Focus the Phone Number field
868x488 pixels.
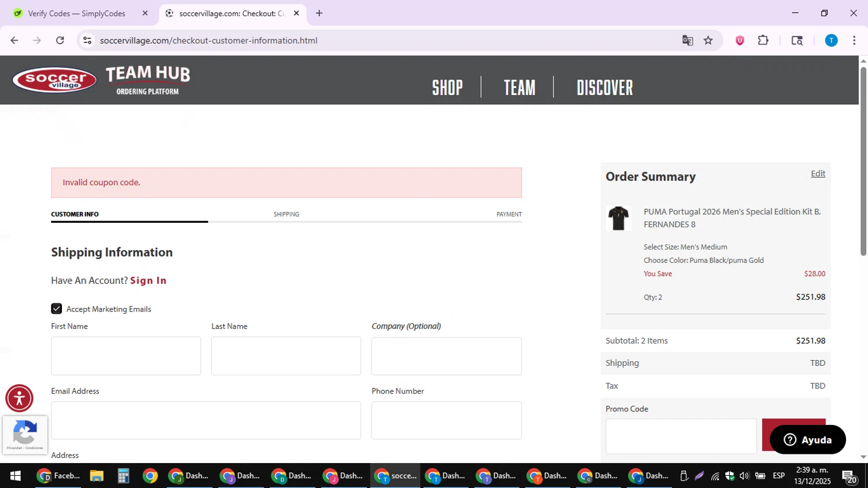[x=447, y=420]
